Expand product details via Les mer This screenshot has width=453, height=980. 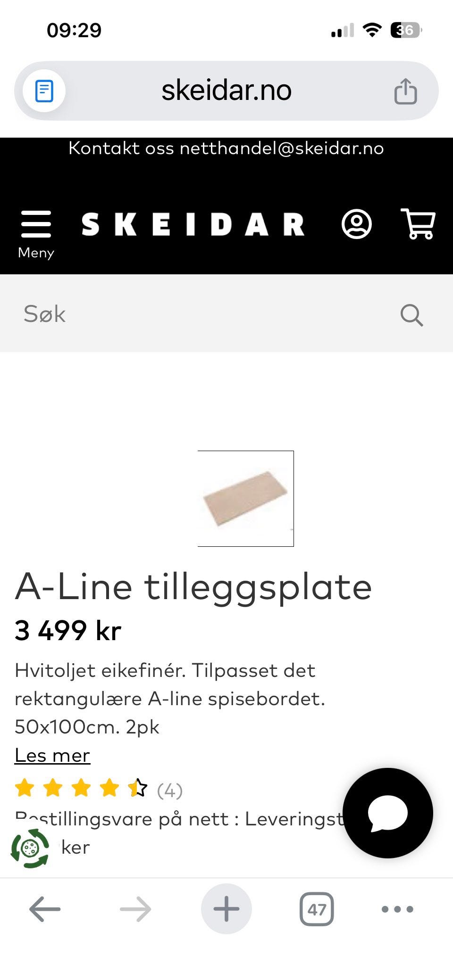(x=52, y=755)
